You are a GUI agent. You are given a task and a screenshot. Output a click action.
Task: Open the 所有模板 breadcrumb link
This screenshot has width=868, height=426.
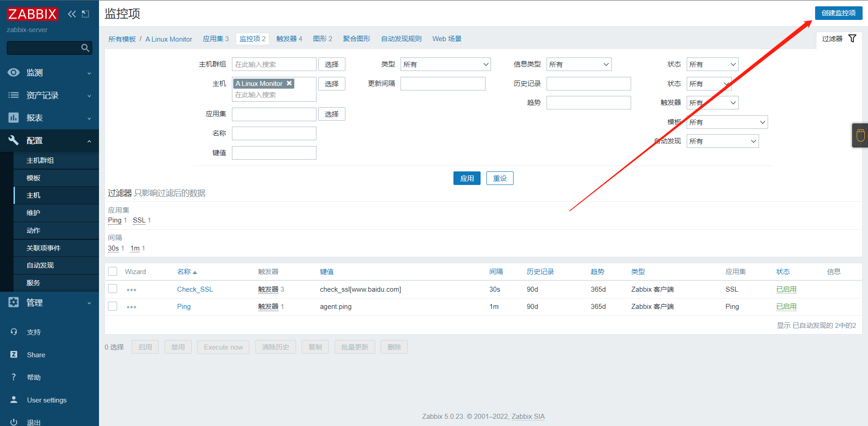coord(122,39)
